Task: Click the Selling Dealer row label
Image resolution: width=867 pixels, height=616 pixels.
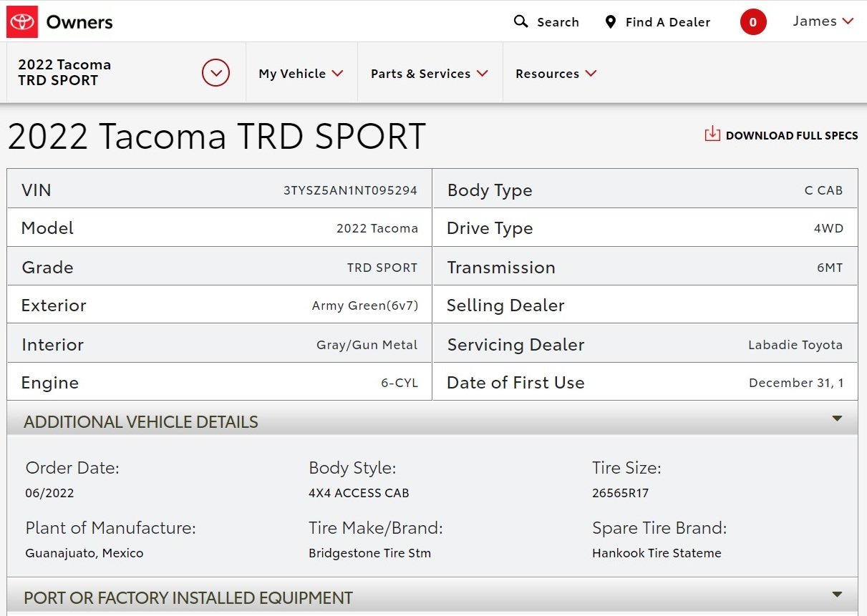Action: coord(505,305)
